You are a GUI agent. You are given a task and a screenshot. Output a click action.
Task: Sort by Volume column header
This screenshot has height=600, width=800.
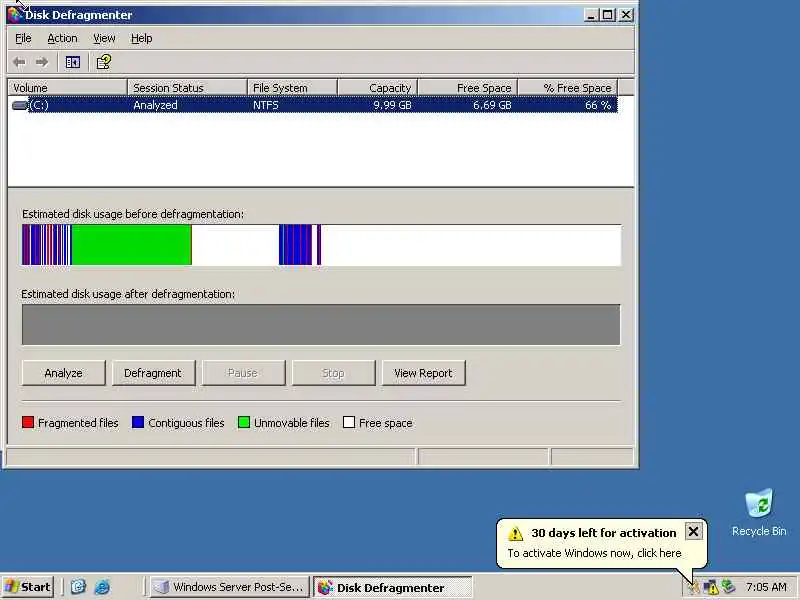click(67, 88)
